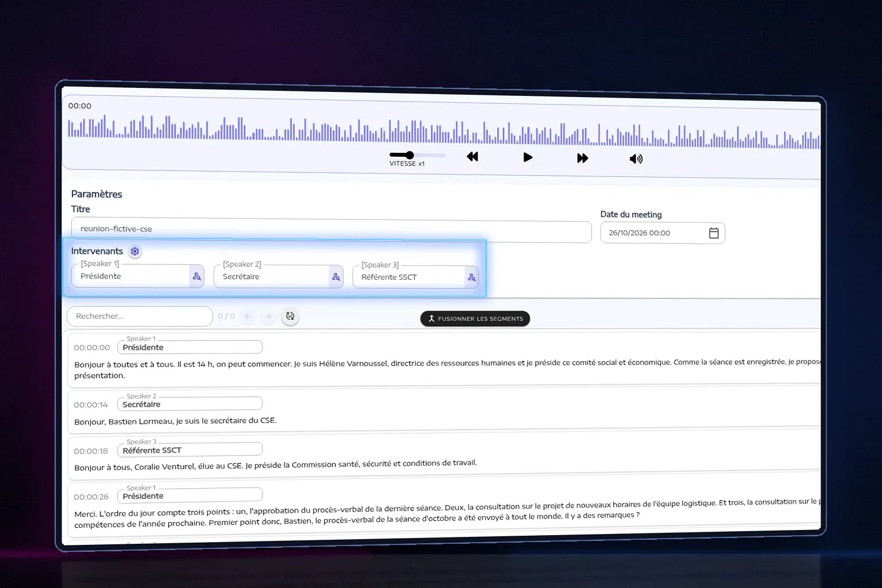Edit the Speaker 2 name field in Intervenants
This screenshot has height=588, width=882.
click(x=278, y=277)
